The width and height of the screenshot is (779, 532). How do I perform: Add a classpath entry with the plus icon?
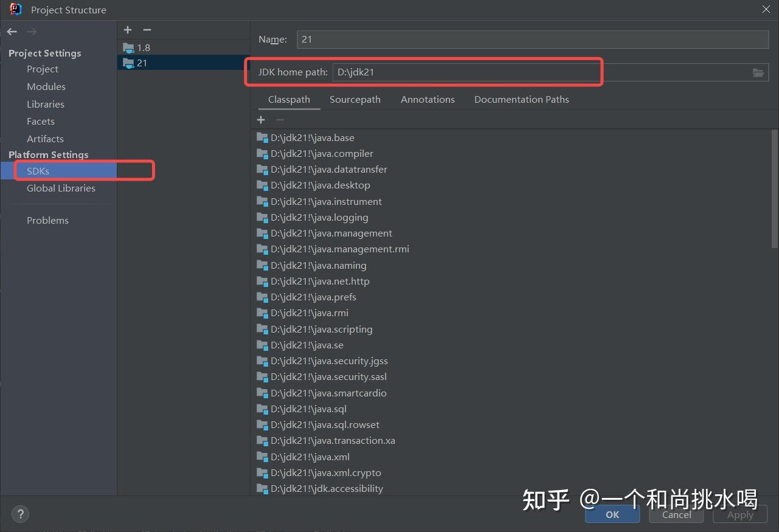coord(261,119)
